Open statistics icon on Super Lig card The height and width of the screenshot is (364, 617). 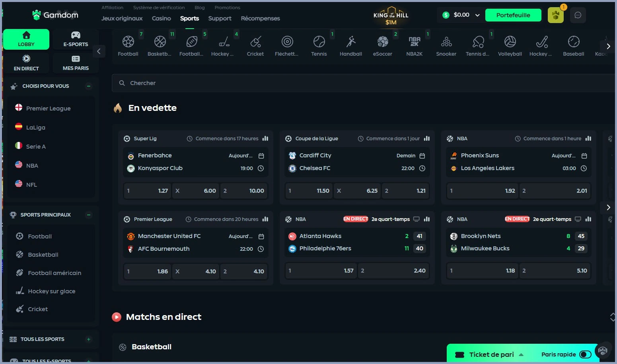[x=265, y=138]
